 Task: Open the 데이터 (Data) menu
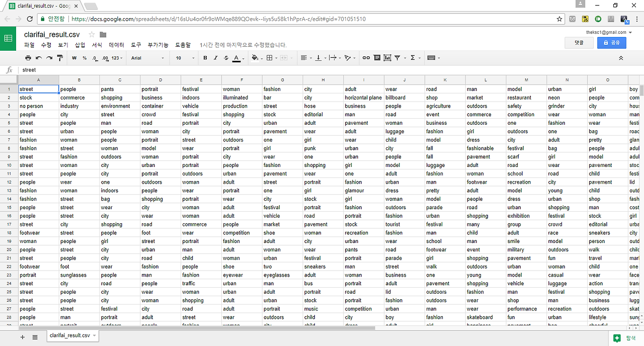116,45
